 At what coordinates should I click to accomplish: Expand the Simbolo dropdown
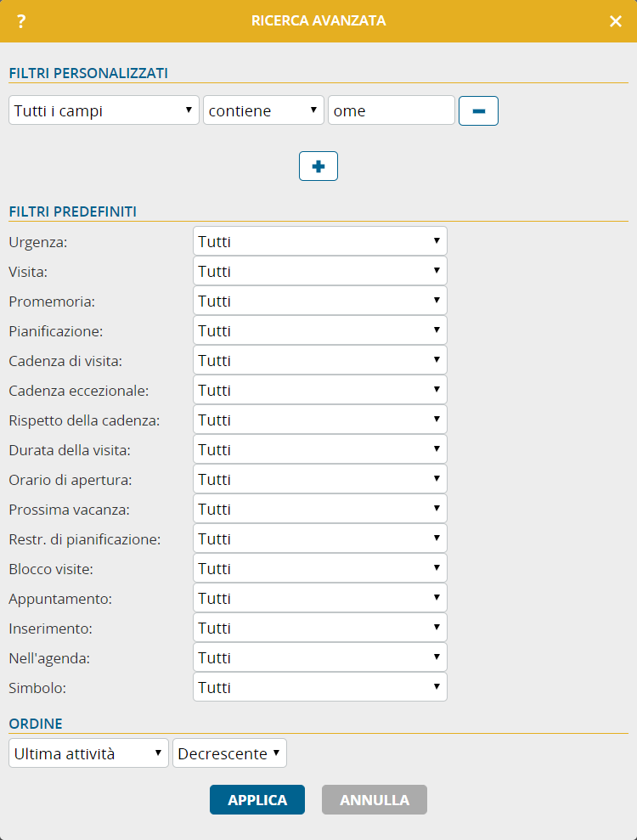[x=320, y=687]
